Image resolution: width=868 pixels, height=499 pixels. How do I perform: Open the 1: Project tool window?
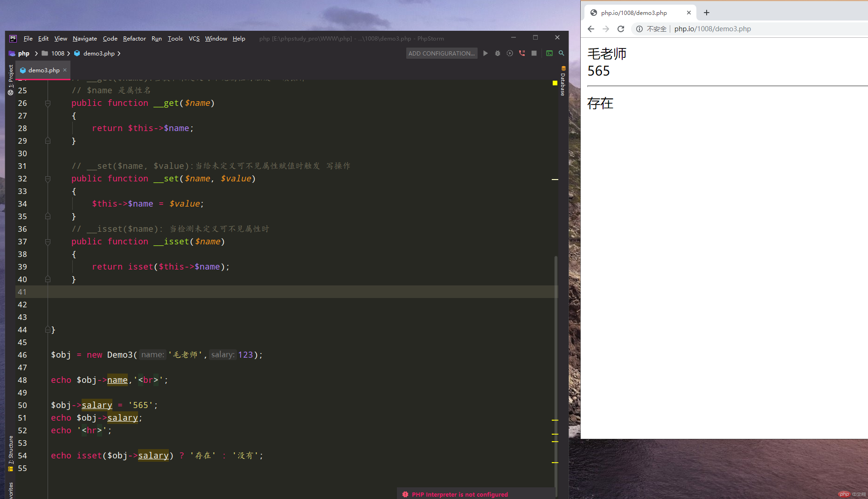(11, 80)
